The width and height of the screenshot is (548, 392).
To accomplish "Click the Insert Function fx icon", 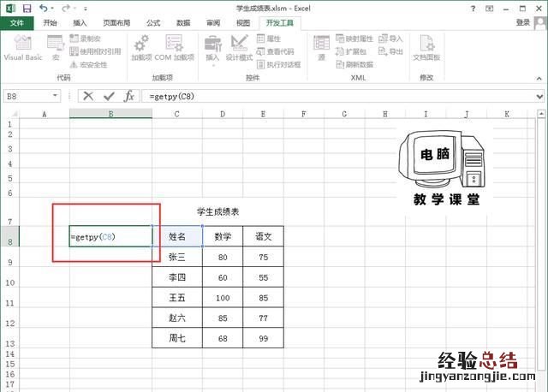I will tap(129, 97).
